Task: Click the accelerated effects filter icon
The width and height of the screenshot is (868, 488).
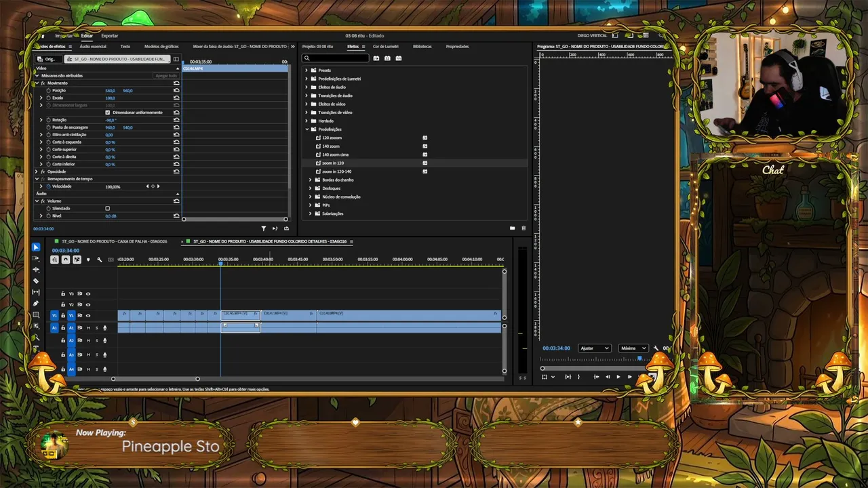Action: [376, 58]
